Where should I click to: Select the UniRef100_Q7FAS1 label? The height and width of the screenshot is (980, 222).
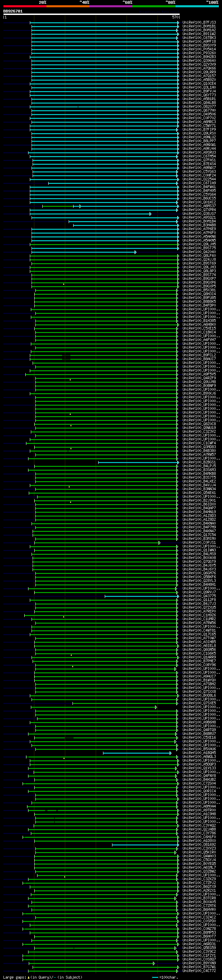pos(199,161)
